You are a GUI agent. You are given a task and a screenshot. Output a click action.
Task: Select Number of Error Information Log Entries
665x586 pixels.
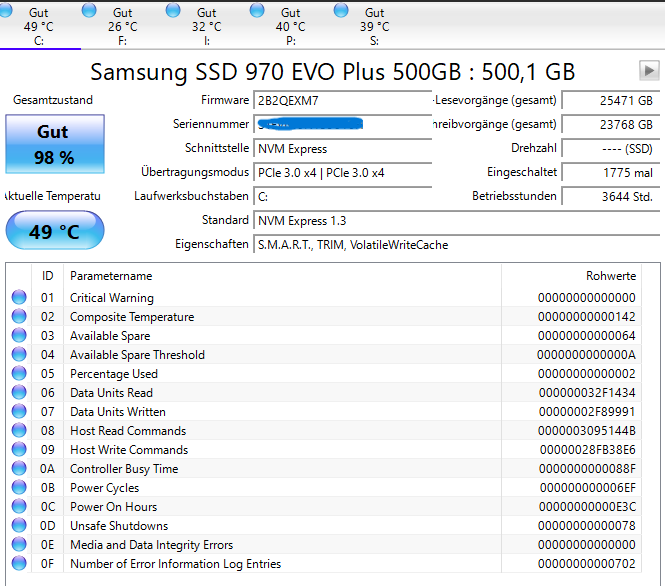[x=176, y=564]
